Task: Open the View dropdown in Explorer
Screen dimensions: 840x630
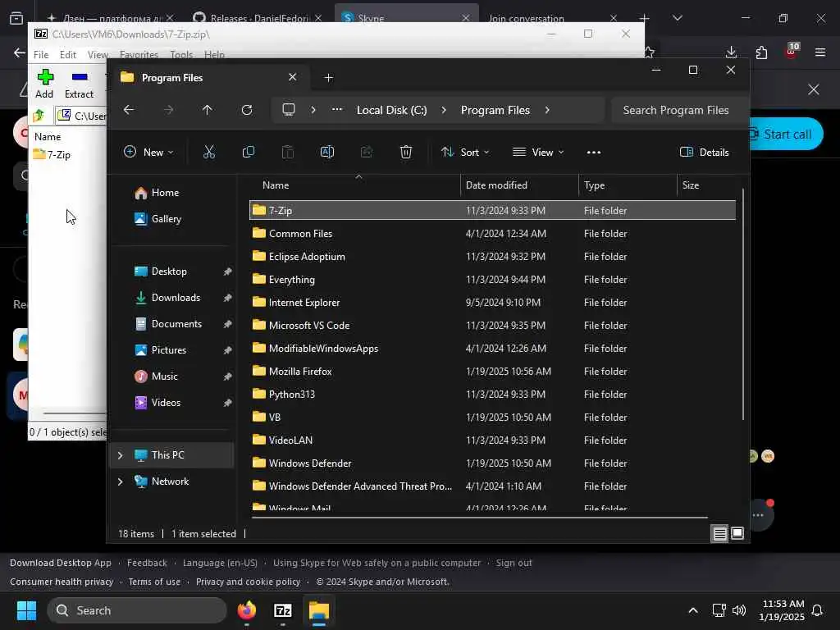Action: click(538, 152)
